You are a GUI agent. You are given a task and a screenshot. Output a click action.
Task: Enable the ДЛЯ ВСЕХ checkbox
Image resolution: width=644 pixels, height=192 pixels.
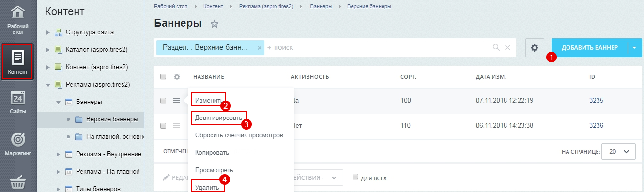coord(355,177)
